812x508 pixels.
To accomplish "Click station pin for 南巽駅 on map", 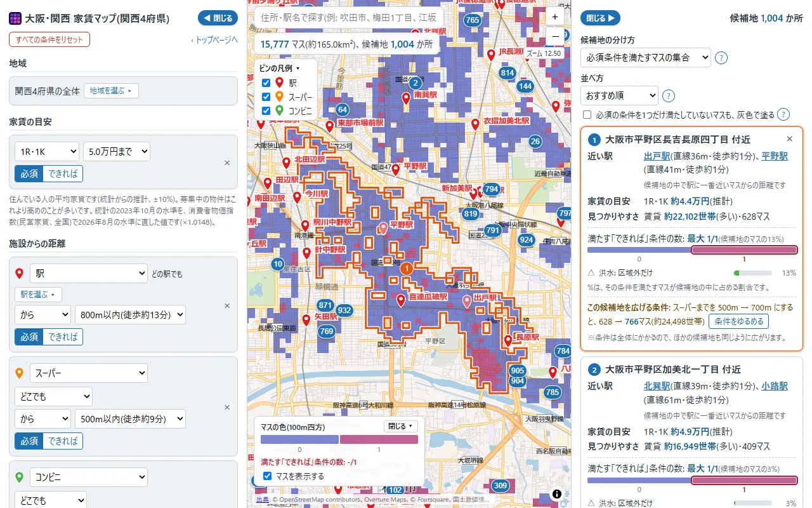I will (406, 98).
